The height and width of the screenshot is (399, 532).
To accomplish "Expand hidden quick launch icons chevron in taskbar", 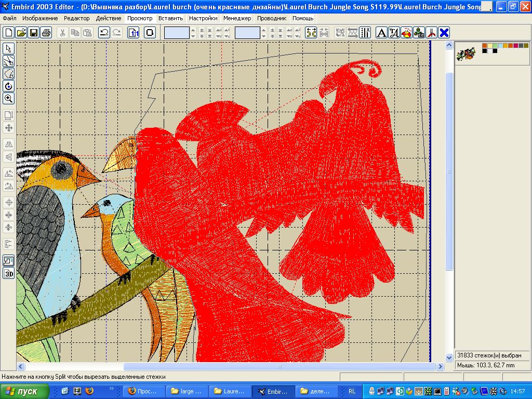I will click(x=112, y=389).
